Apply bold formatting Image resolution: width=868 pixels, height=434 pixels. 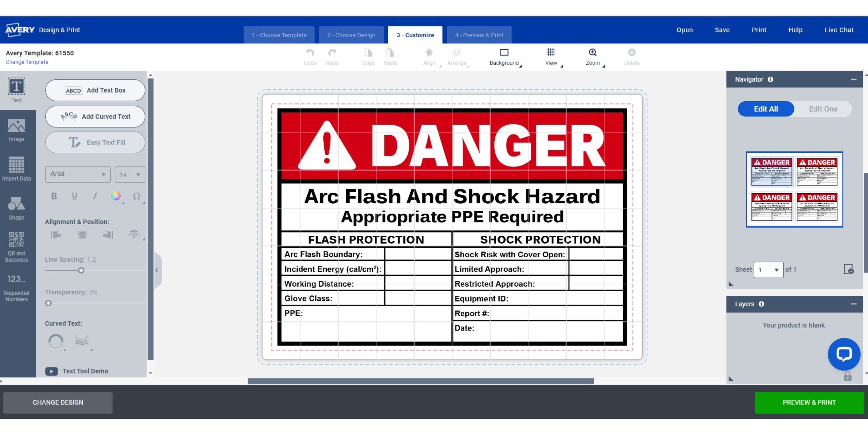tap(54, 196)
